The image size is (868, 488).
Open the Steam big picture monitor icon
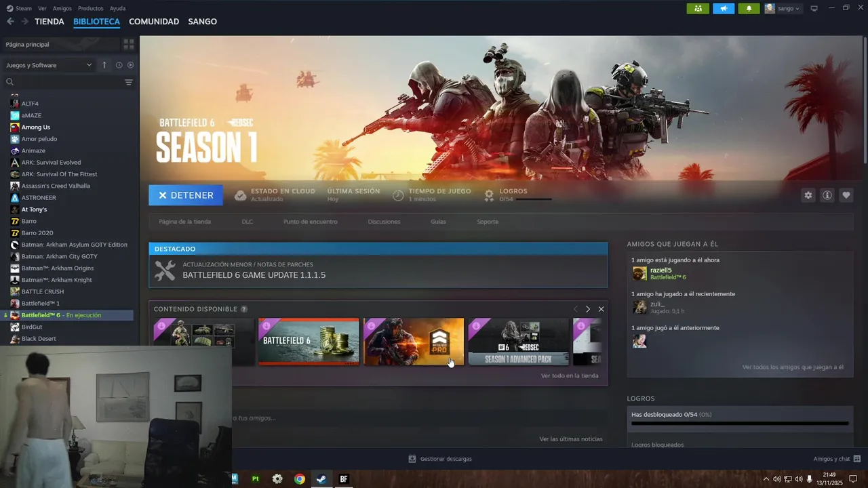click(x=814, y=8)
